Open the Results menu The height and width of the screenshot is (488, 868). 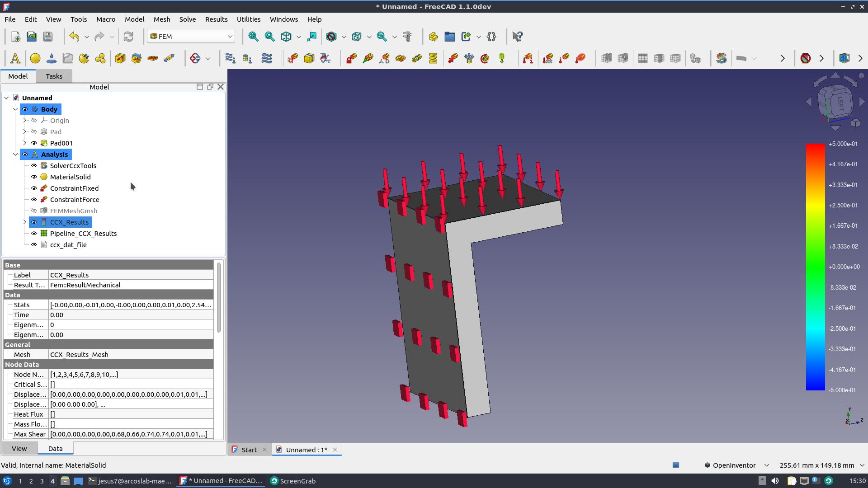point(216,19)
